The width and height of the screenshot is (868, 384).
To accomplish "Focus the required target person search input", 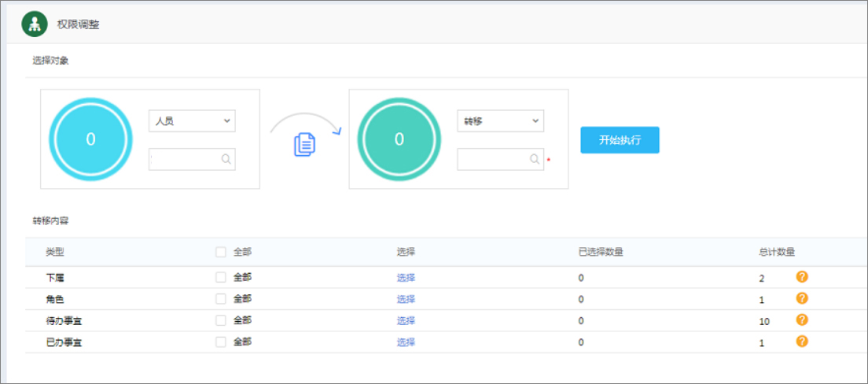I will tap(500, 159).
